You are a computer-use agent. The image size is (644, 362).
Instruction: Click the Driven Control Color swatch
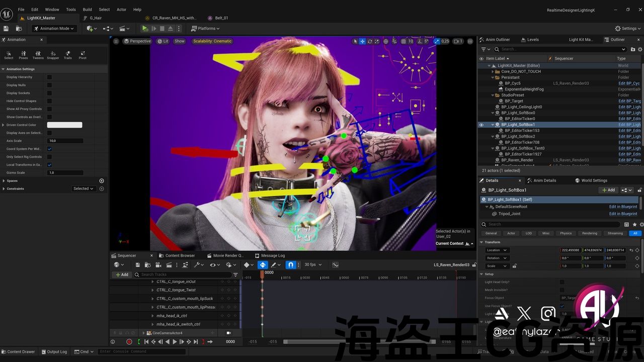point(64,125)
